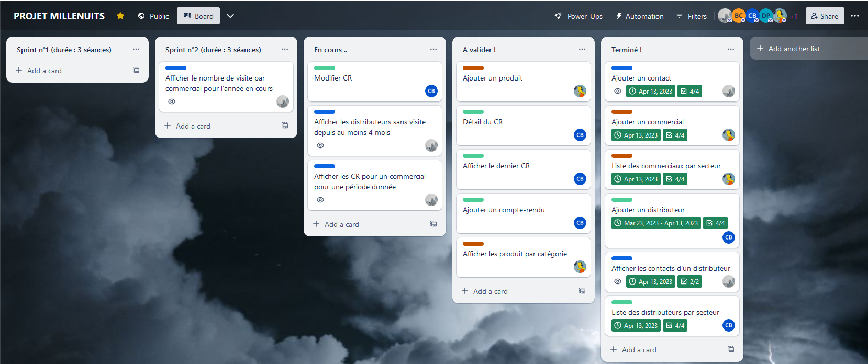Expand the board views dropdown chevron
The width and height of the screenshot is (868, 364).
pyautogui.click(x=230, y=16)
